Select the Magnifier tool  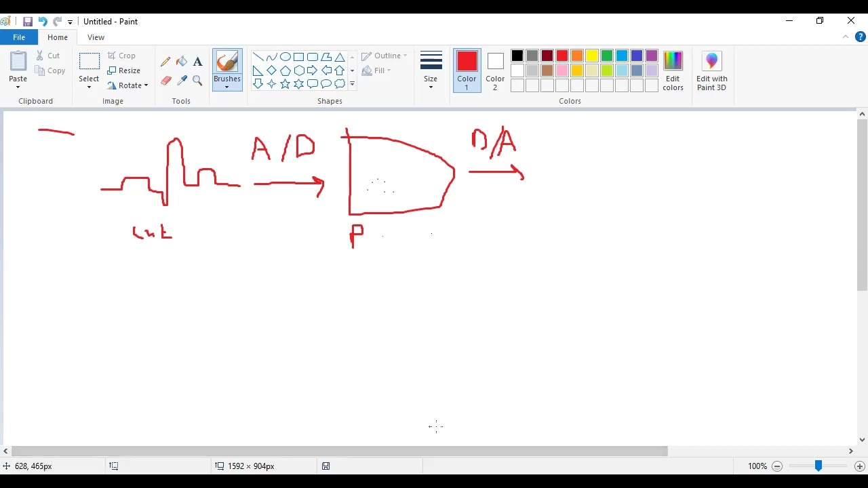pyautogui.click(x=197, y=80)
